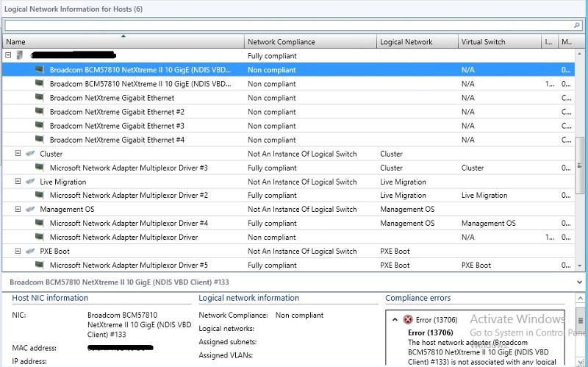Click the host server icon in the first row
This screenshot has width=588, height=367.
[x=20, y=55]
